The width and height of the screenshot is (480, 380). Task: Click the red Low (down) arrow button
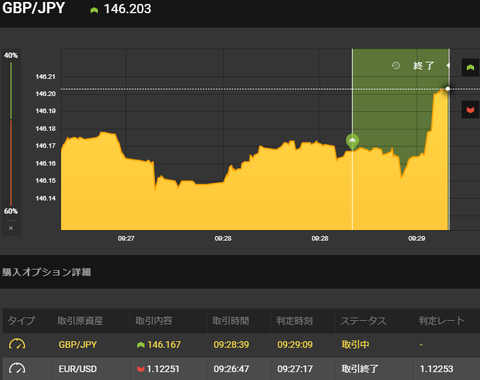[470, 110]
